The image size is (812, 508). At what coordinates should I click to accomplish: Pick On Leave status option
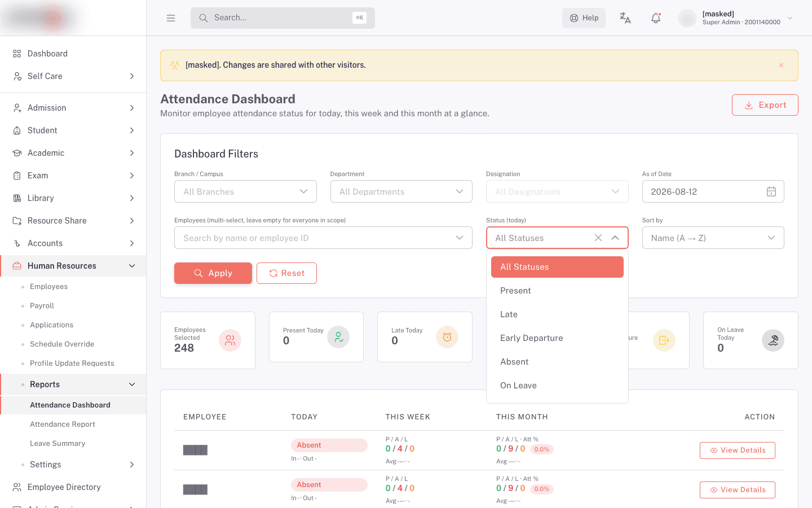pos(557,386)
